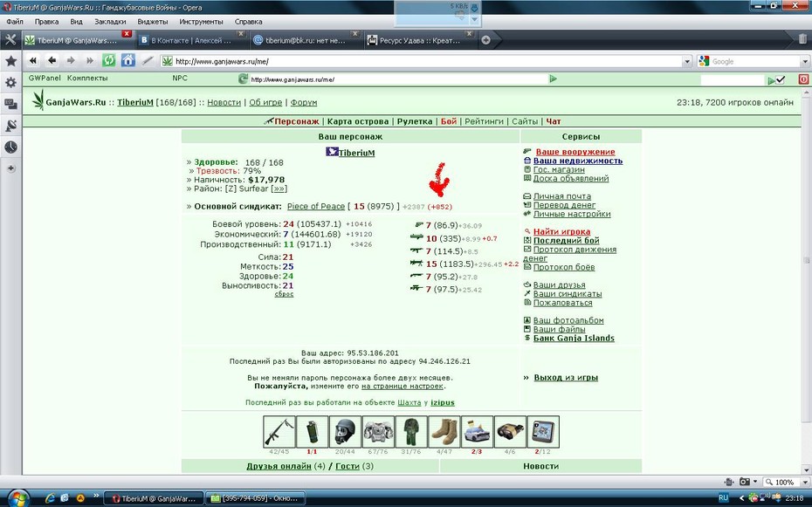812x507 pixels.
Task: Click the Банк Ganja Islands link
Action: pos(574,339)
